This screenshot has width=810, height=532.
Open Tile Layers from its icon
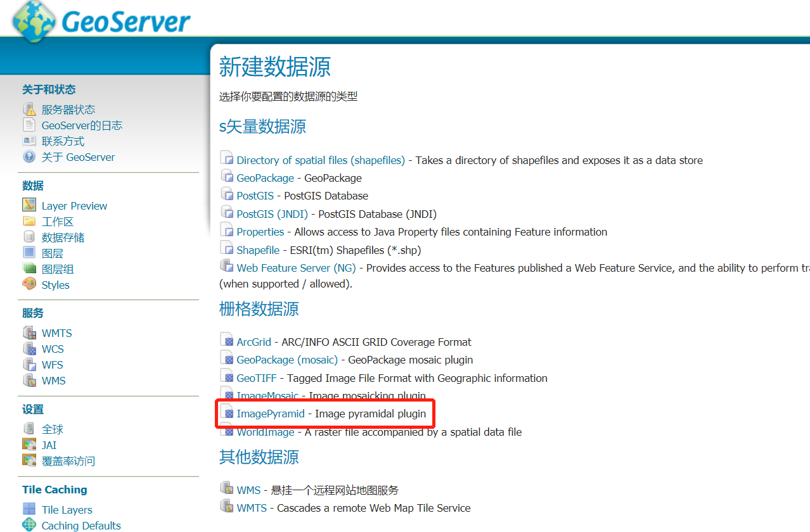28,509
